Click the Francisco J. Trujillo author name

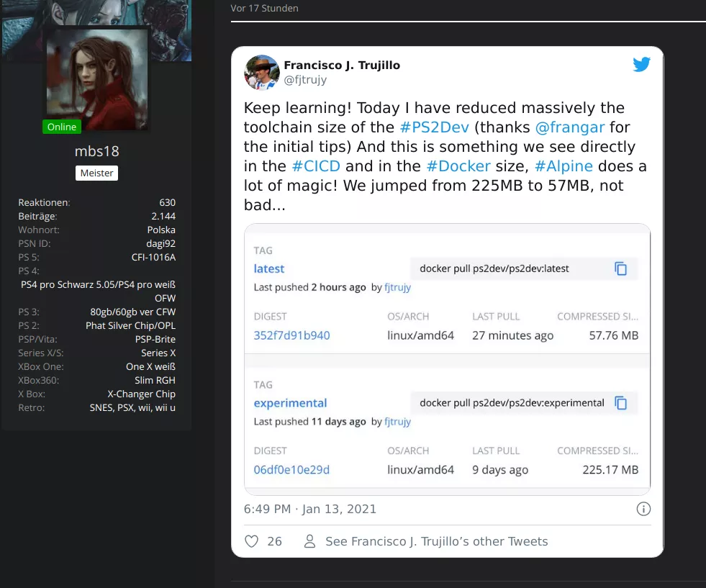click(x=342, y=65)
